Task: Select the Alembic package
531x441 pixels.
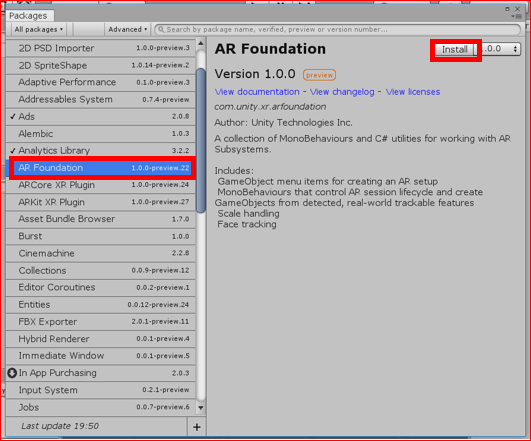Action: 101,134
